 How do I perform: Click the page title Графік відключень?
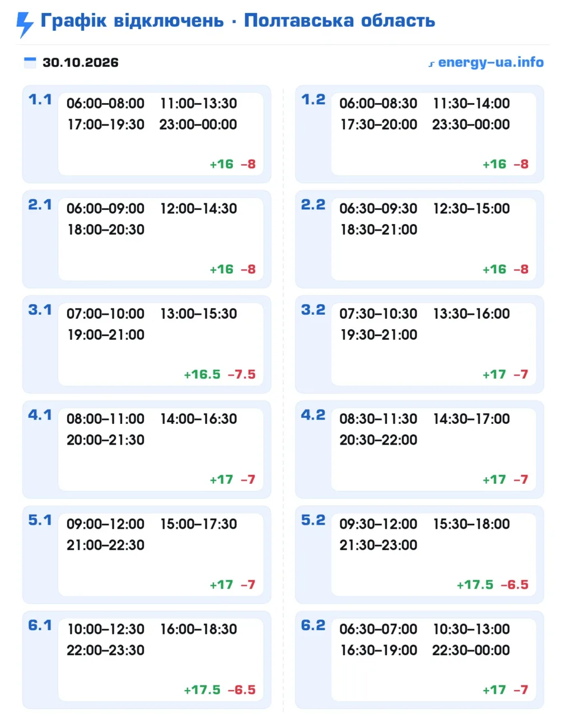click(x=132, y=21)
